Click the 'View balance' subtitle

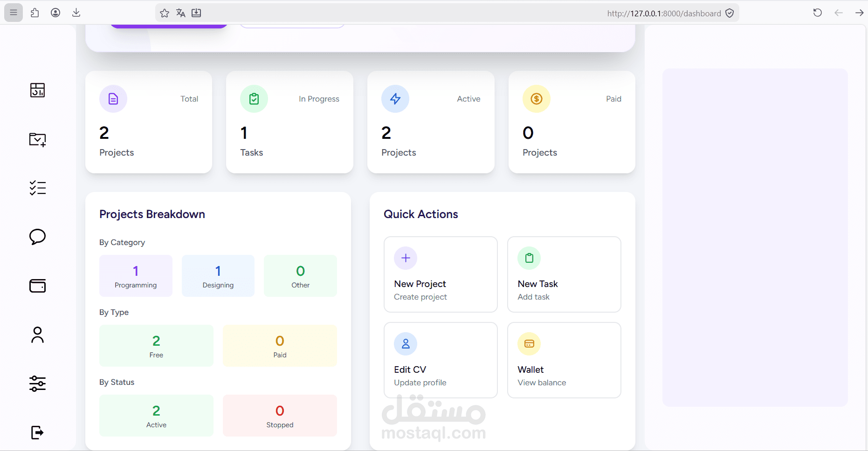[x=542, y=383]
